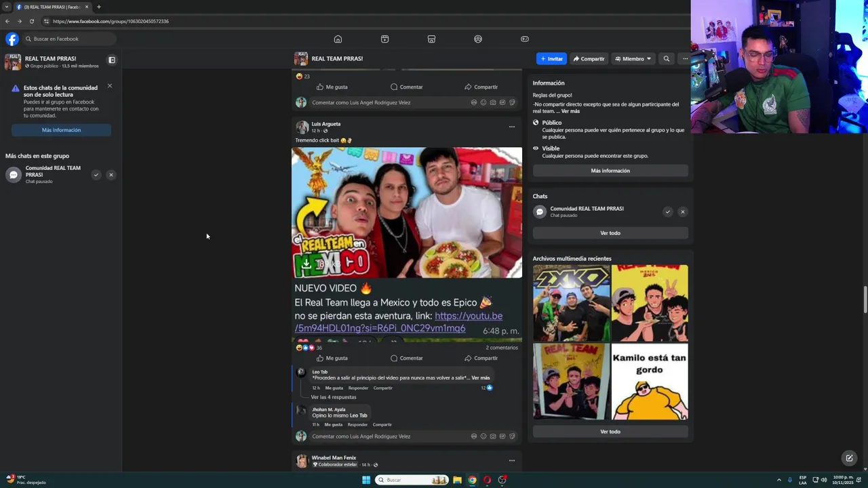
Task: Share the group with the Compartir button
Action: (589, 59)
